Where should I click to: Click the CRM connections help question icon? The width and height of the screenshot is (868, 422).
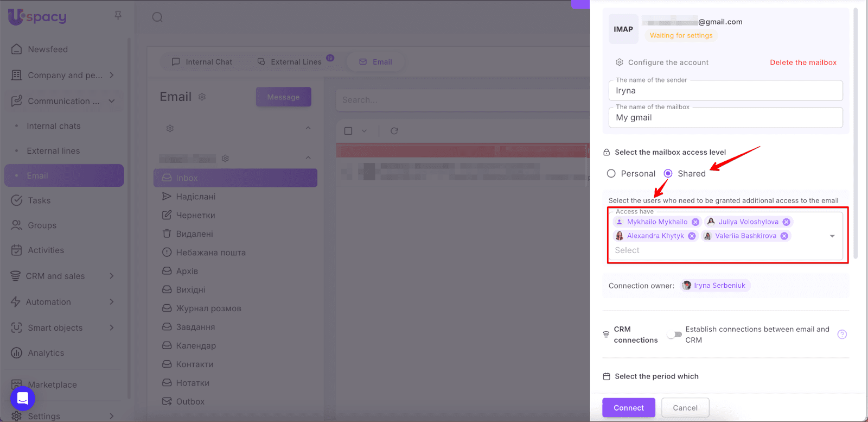pos(842,335)
